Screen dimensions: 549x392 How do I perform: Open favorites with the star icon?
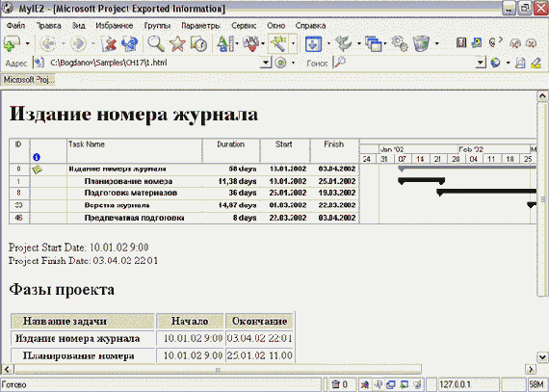click(x=177, y=43)
